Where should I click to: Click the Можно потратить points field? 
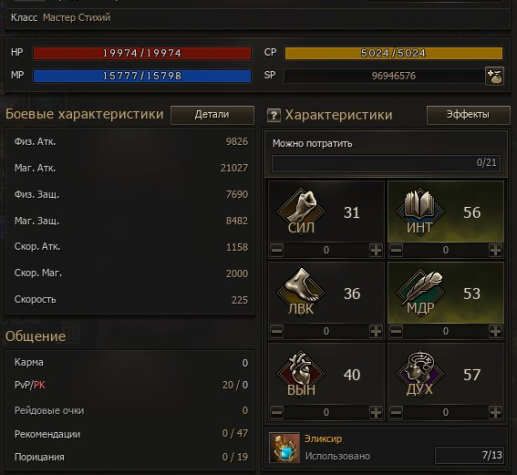click(x=386, y=163)
